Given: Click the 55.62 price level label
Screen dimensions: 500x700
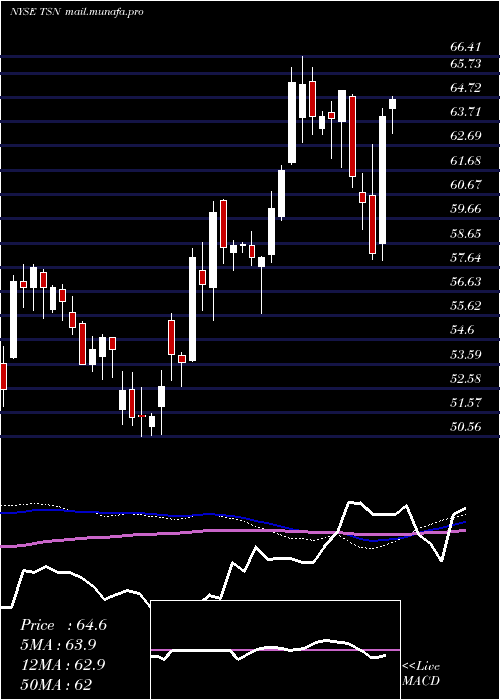Looking at the screenshot, I should coord(466,306).
